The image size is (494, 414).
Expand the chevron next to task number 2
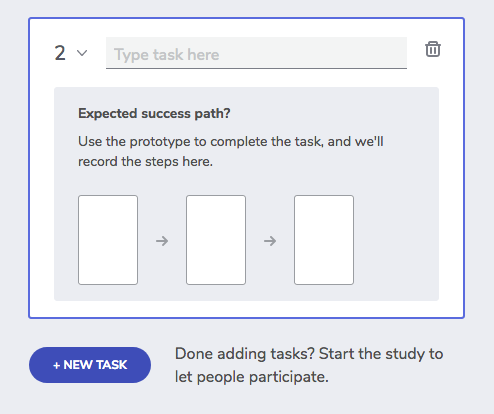click(82, 53)
